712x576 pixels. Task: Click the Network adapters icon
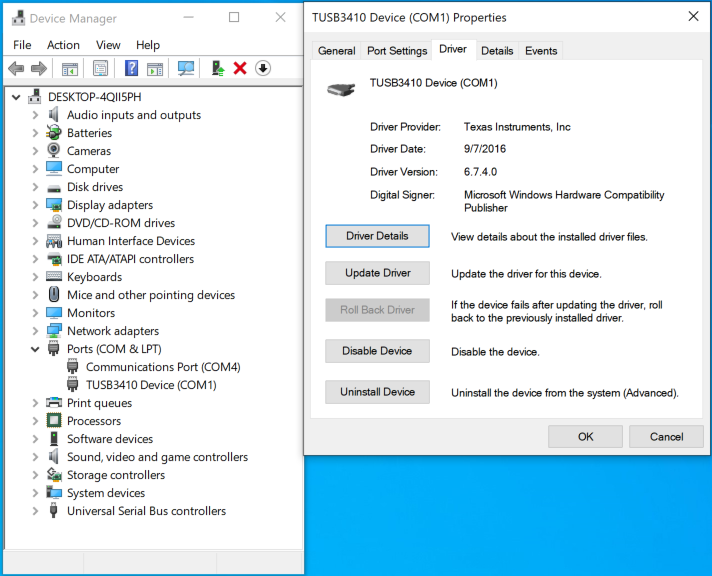coord(54,331)
